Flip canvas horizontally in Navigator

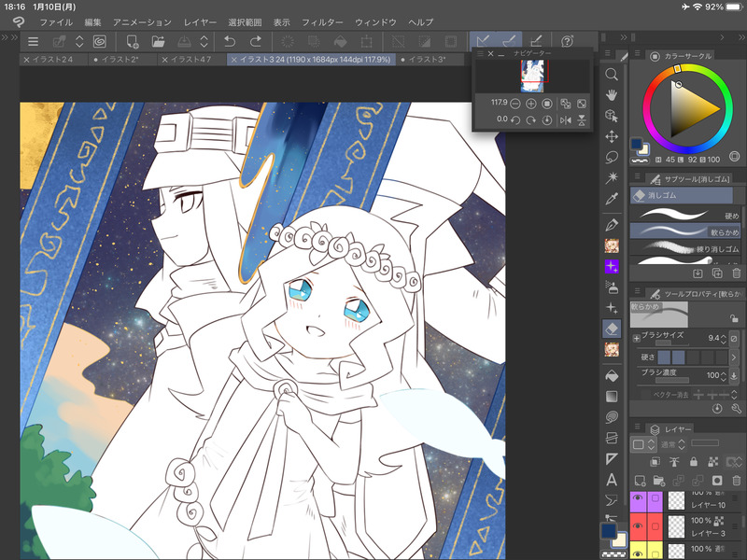(566, 120)
